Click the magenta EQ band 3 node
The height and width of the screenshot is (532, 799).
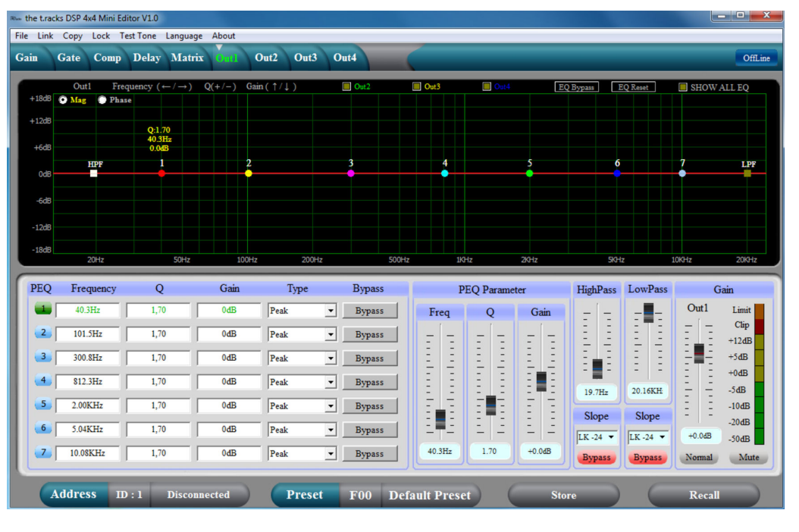click(351, 174)
